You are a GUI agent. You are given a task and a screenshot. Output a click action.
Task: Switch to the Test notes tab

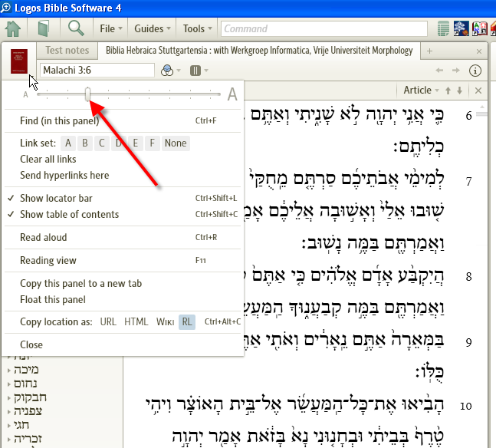pyautogui.click(x=67, y=51)
